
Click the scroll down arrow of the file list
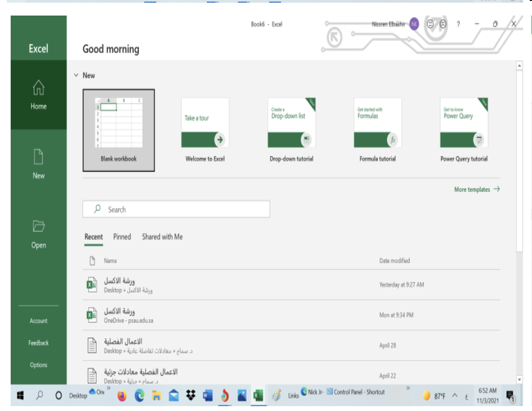[519, 379]
